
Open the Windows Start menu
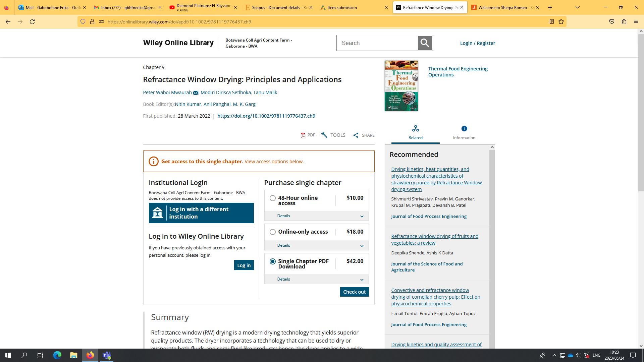(8, 355)
